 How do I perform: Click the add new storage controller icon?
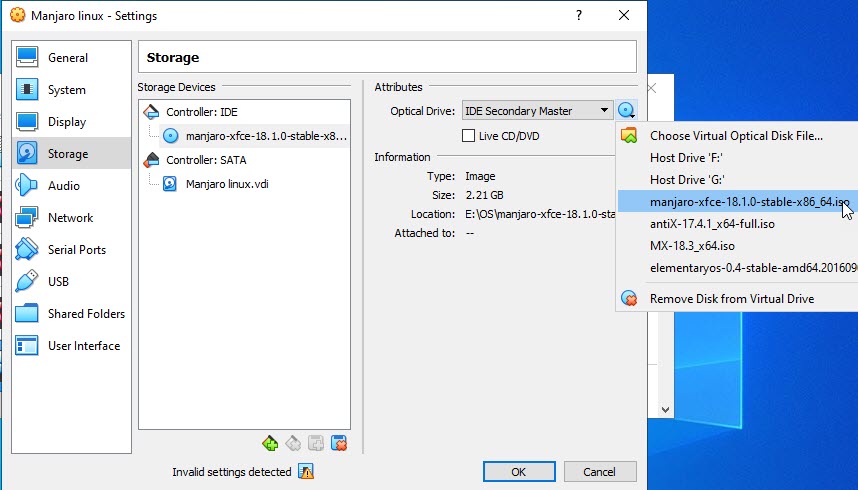(270, 443)
